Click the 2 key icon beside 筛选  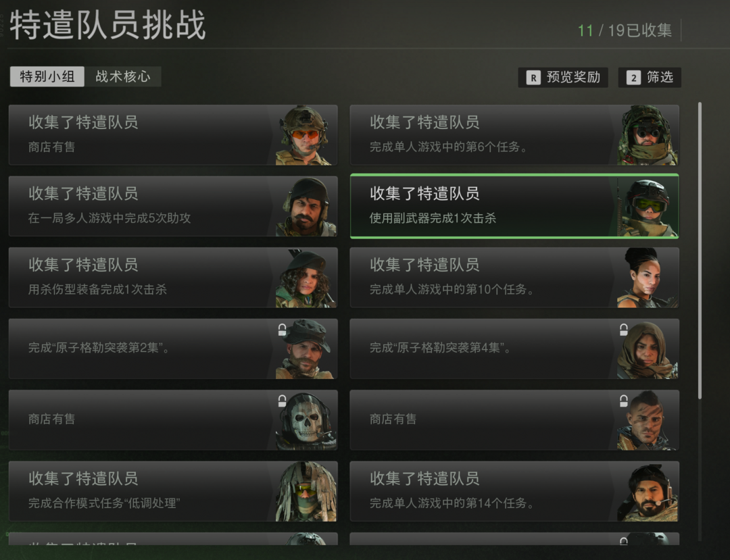(x=633, y=78)
